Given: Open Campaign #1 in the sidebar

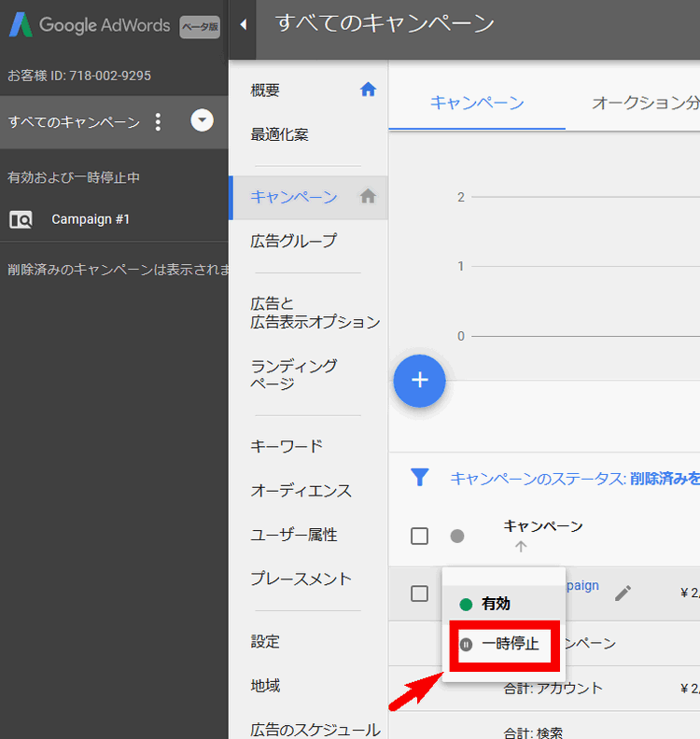Looking at the screenshot, I should click(91, 219).
